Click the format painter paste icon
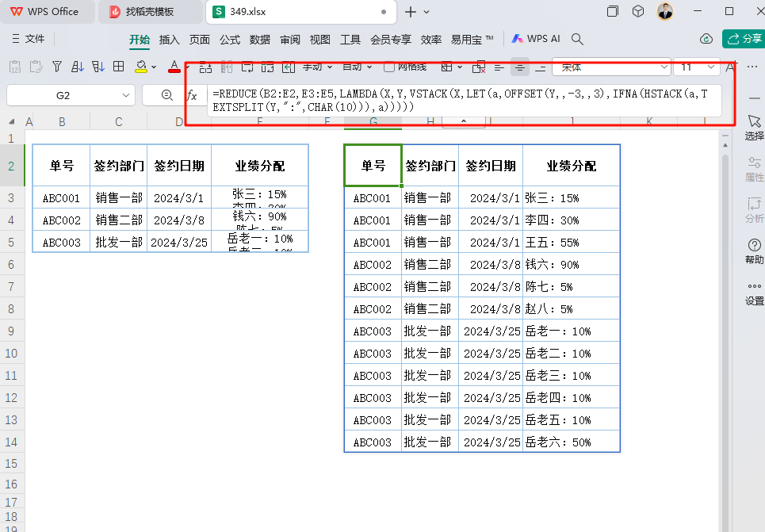The width and height of the screenshot is (765, 532). coord(36,67)
